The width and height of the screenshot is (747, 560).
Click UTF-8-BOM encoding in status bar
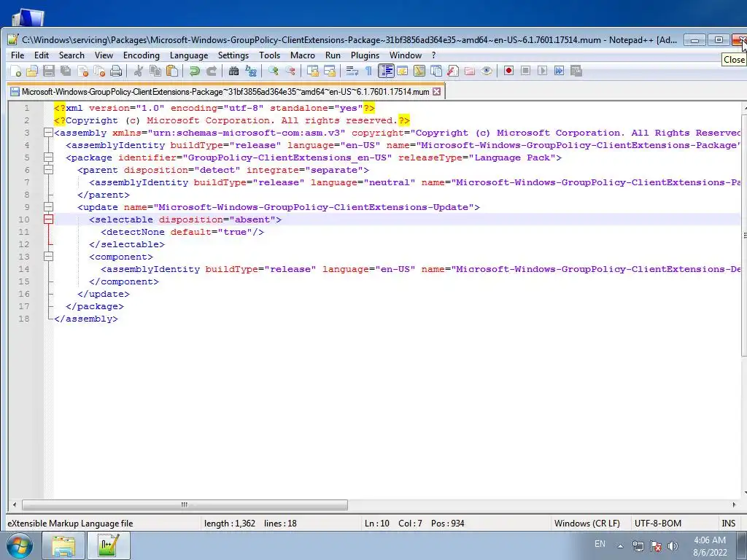(x=657, y=524)
